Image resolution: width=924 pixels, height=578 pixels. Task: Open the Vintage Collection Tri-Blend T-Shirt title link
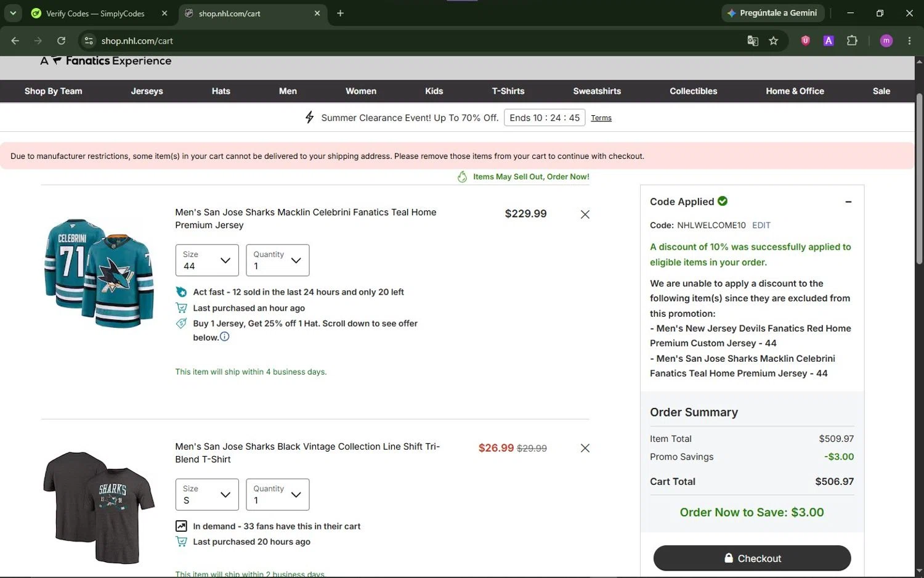(307, 453)
